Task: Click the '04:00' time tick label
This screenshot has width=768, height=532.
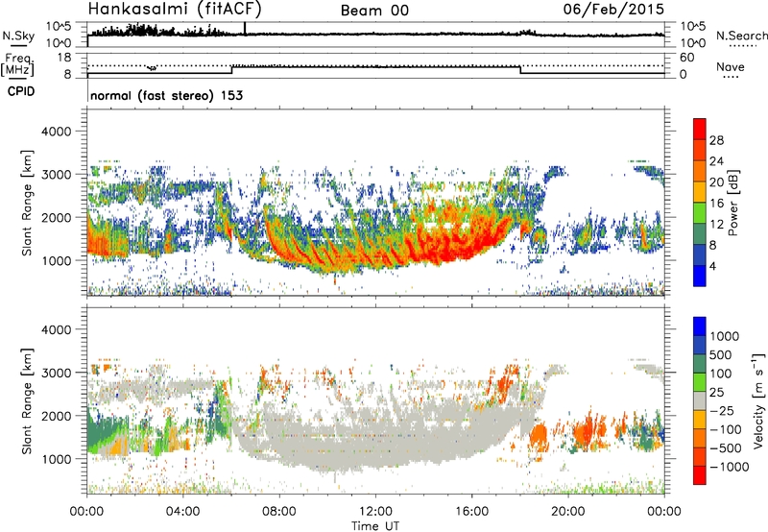Action: click(x=182, y=512)
